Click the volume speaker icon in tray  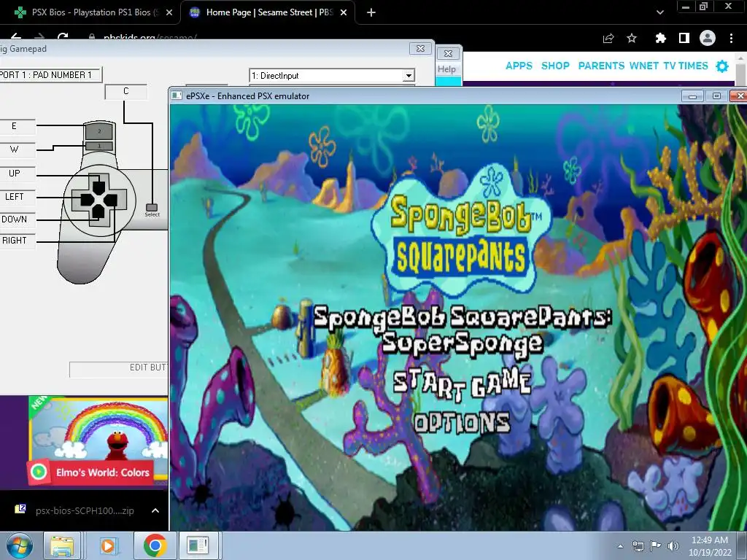pyautogui.click(x=673, y=546)
